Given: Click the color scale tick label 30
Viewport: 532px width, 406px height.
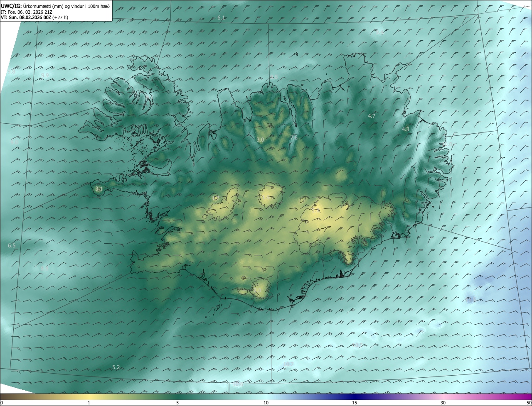Looking at the screenshot, I should (443, 403).
